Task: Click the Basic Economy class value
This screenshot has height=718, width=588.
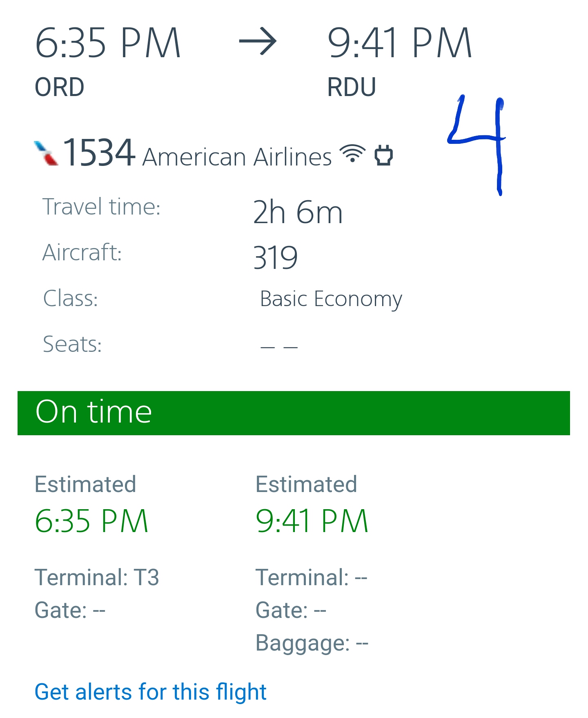Action: (331, 299)
